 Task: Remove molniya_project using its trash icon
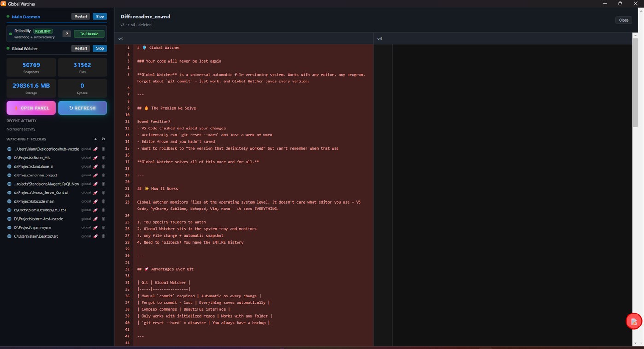pyautogui.click(x=104, y=175)
